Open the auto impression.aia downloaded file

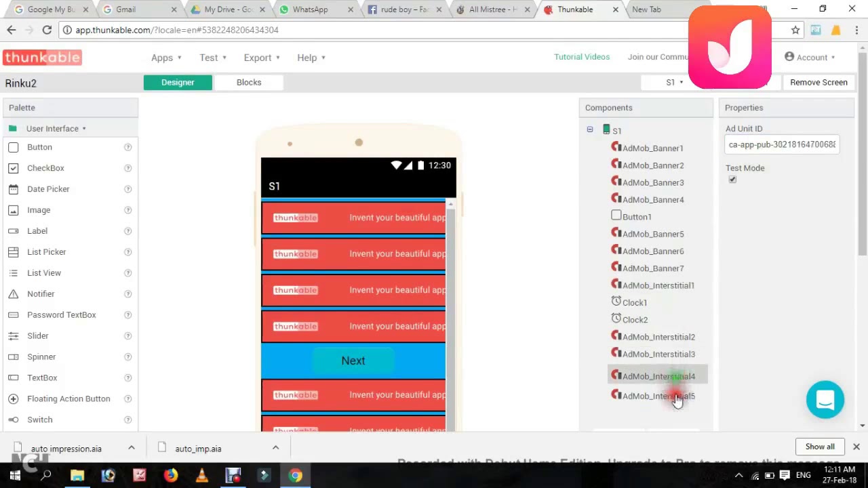[x=66, y=448]
